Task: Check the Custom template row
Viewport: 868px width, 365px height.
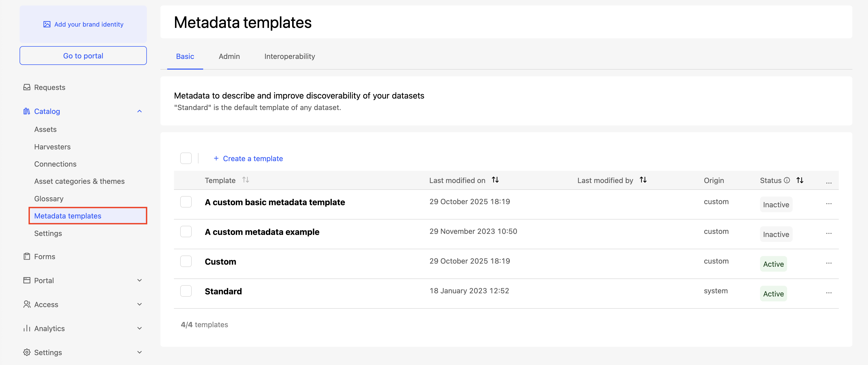Action: 186,261
